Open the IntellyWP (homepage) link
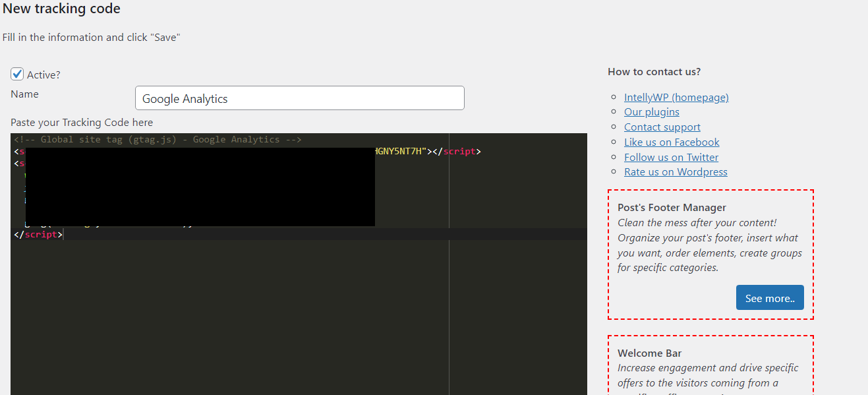Screen dimensions: 868x395 tap(676, 97)
